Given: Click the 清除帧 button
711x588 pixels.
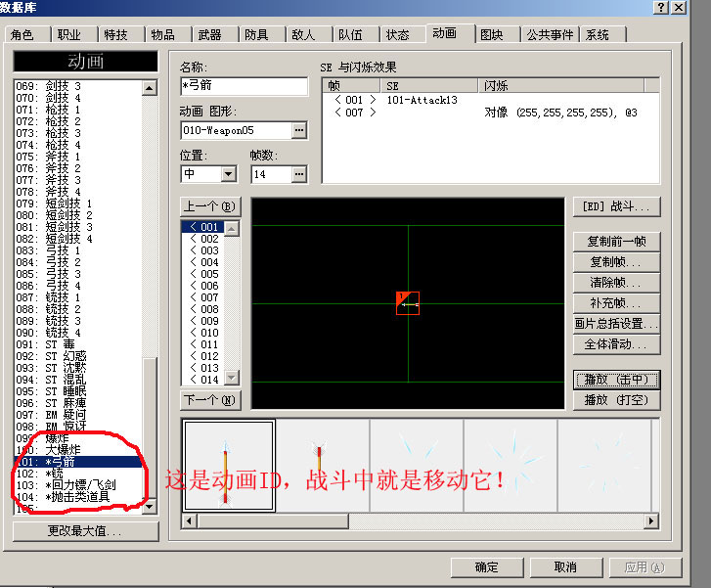Looking at the screenshot, I should click(616, 283).
